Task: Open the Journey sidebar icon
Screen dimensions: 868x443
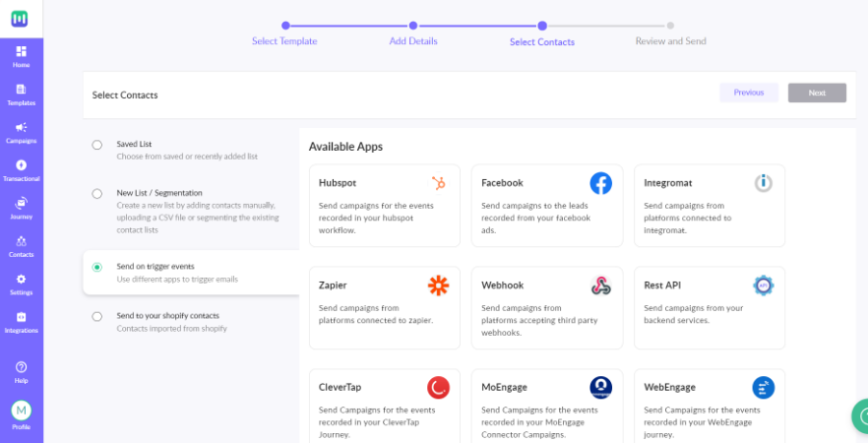Action: (21, 203)
